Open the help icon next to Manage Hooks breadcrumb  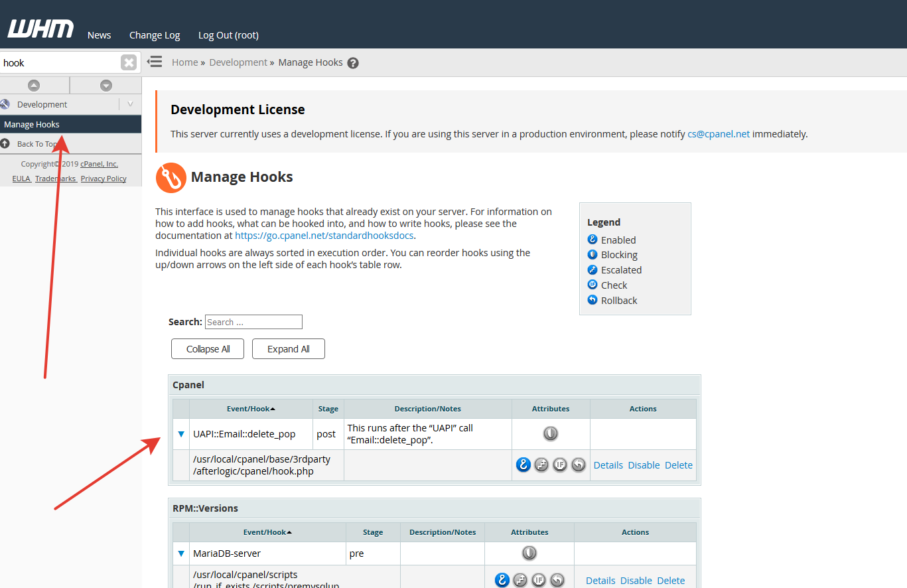click(353, 62)
